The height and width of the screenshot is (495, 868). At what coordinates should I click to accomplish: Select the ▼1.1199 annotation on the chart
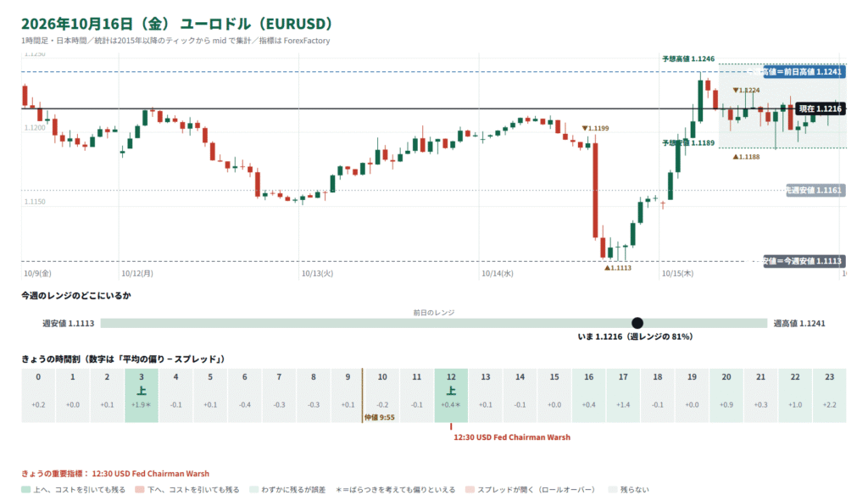pyautogui.click(x=595, y=128)
